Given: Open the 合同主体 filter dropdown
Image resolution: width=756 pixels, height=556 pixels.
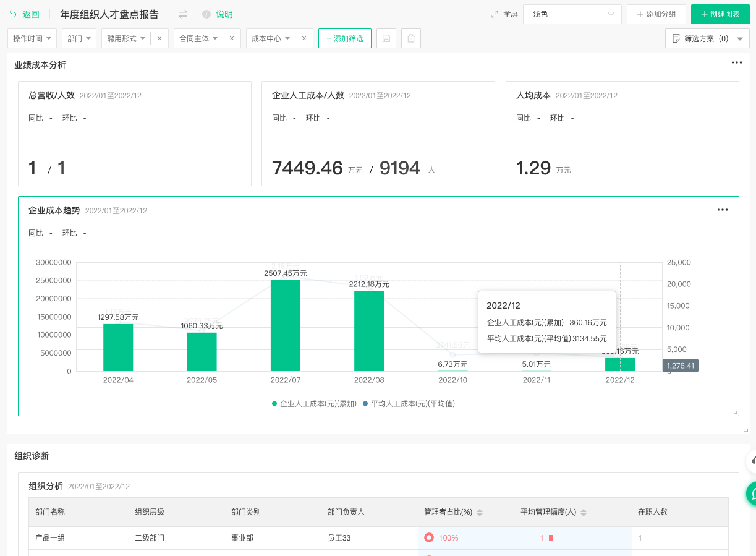Looking at the screenshot, I should [x=198, y=38].
